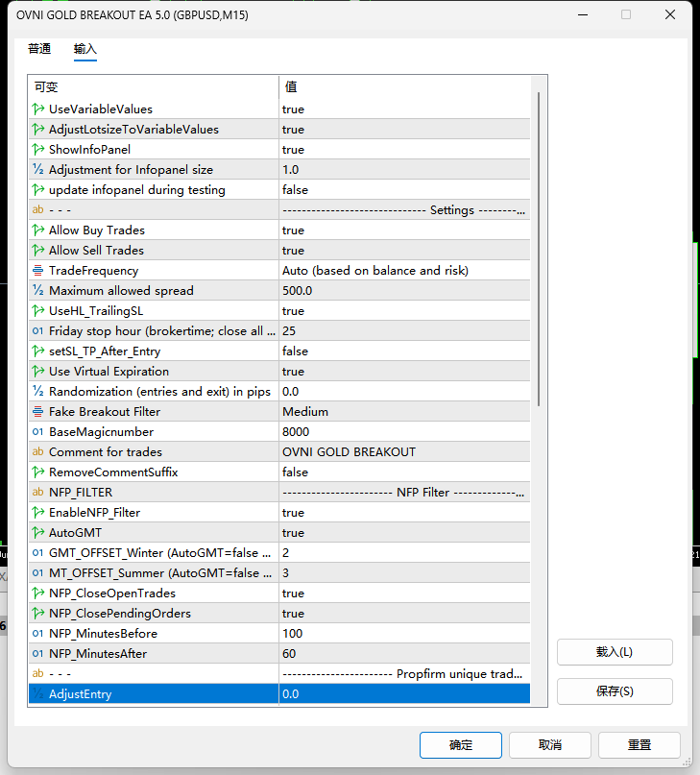The image size is (700, 775).
Task: Click the arrow icon beside AdjustLotsizeToVariableValues
Action: [x=38, y=129]
